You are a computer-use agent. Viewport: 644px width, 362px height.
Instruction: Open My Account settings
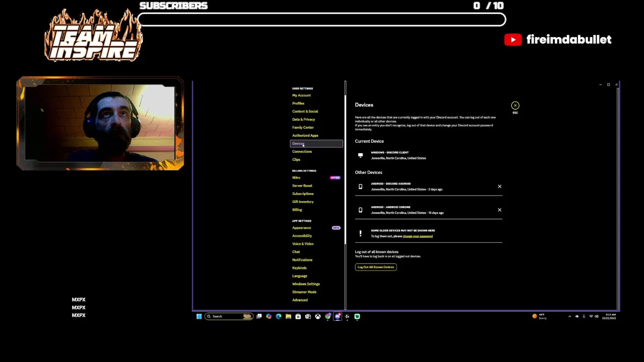coord(301,96)
